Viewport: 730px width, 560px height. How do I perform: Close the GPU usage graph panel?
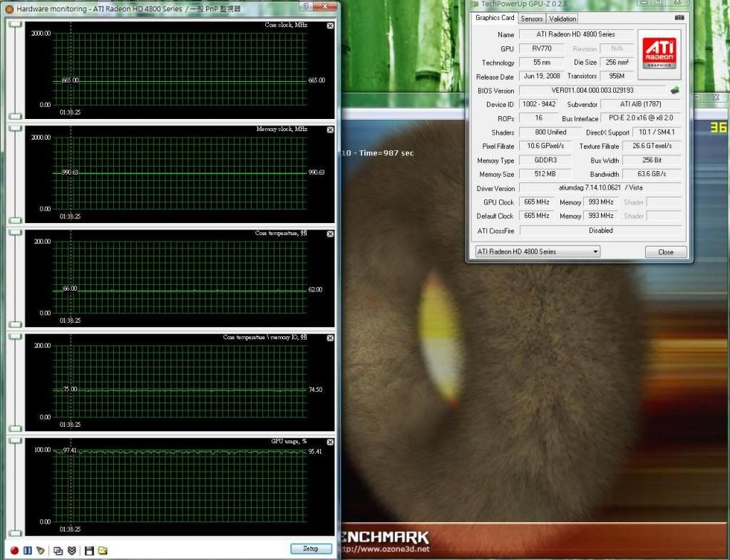330,442
